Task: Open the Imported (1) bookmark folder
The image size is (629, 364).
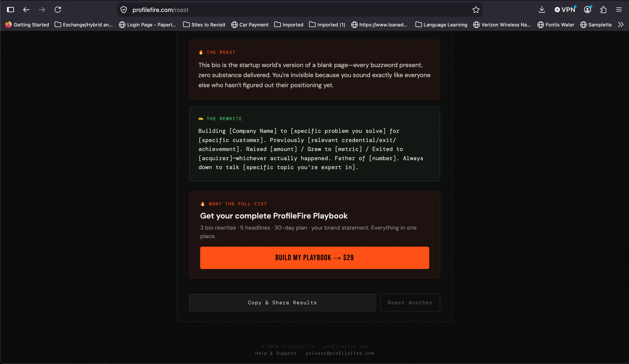Action: [x=327, y=24]
